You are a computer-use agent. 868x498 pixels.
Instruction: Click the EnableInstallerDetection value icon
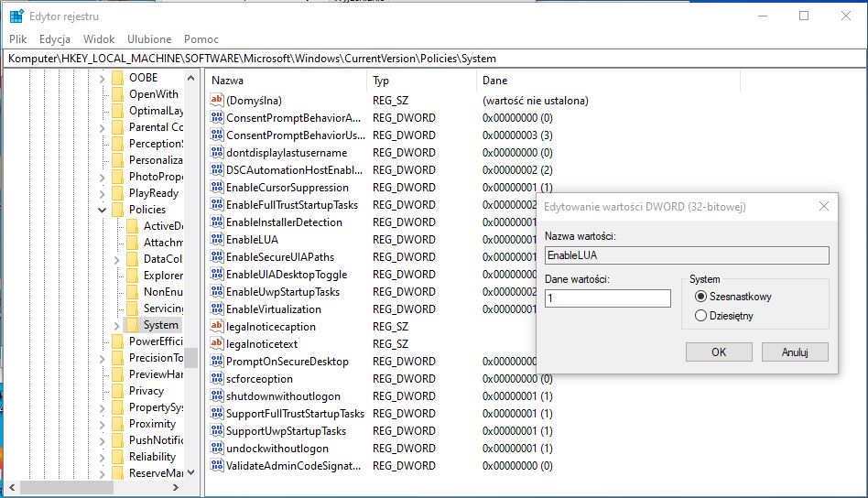(x=217, y=222)
